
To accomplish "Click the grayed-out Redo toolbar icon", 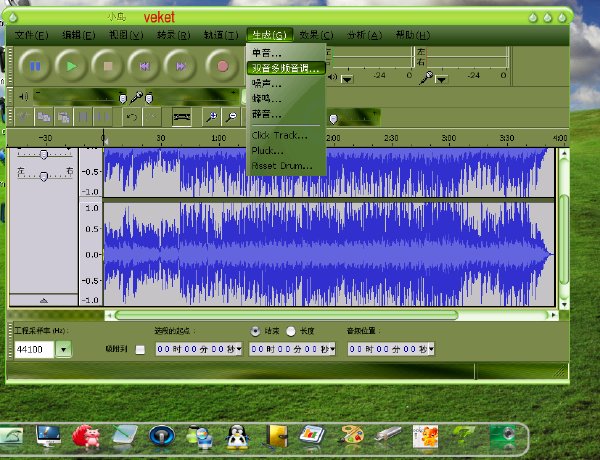I will [152, 117].
